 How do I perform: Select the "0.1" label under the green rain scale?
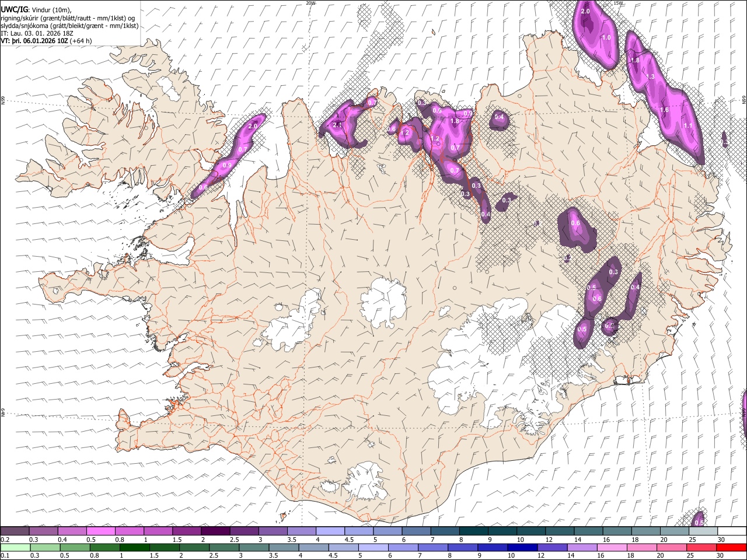pyautogui.click(x=5, y=555)
